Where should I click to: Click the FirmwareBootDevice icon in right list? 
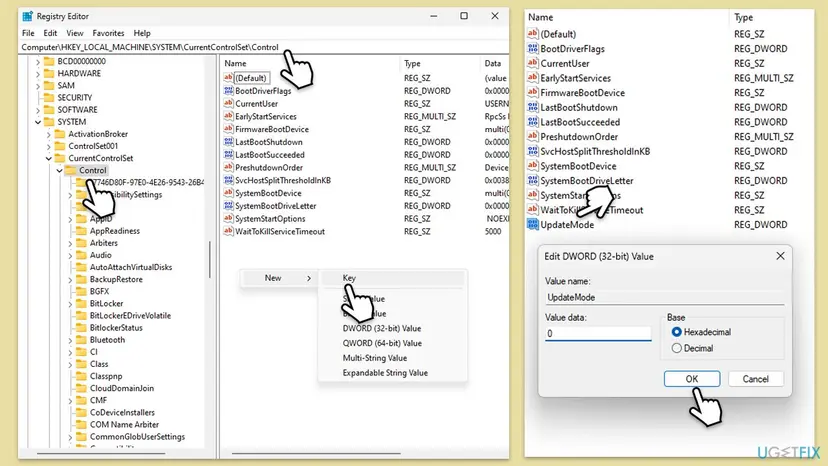click(x=532, y=92)
